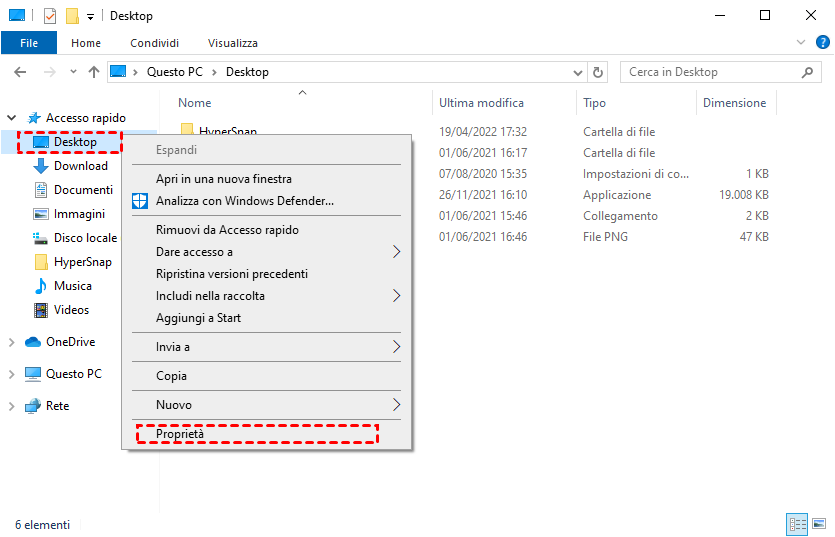Expand the Questo PC tree node

12,374
